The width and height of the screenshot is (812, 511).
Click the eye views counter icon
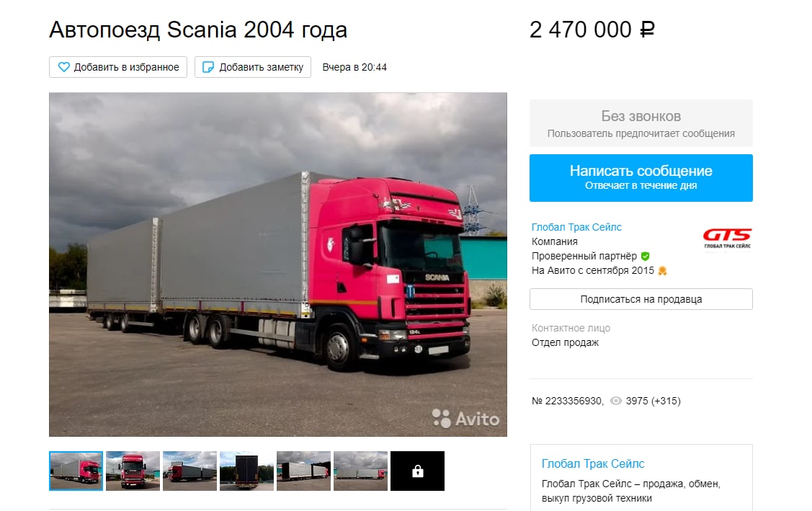[x=616, y=401]
